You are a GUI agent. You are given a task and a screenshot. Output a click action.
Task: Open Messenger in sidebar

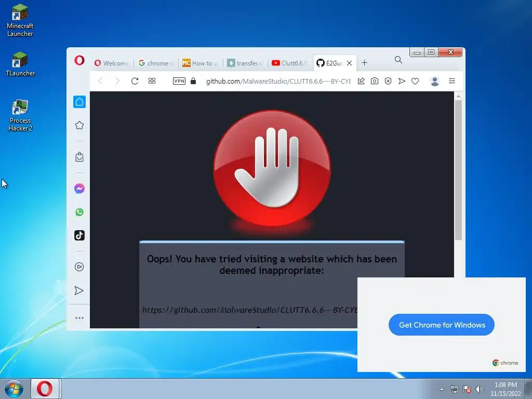click(x=79, y=189)
